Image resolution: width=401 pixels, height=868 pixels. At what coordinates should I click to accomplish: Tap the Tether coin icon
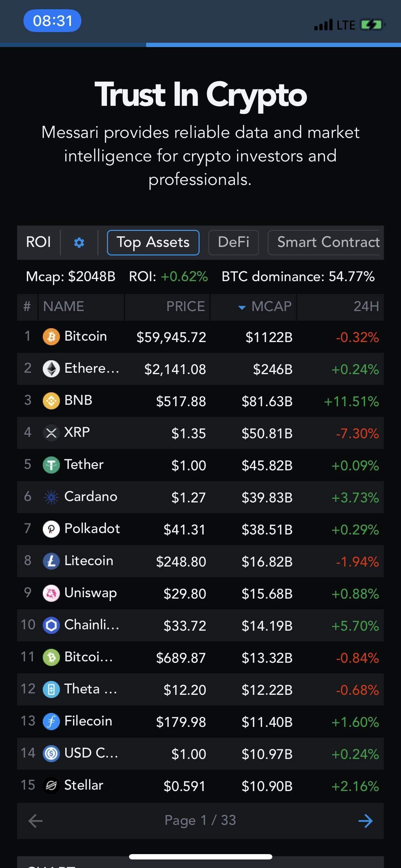(51, 465)
